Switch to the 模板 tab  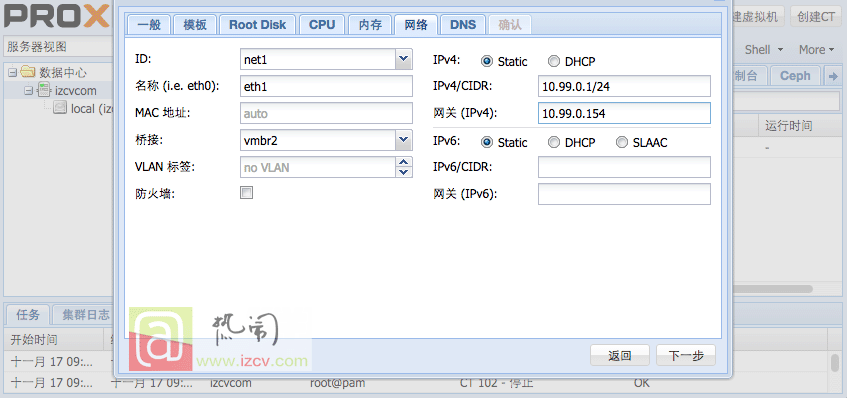click(x=195, y=25)
